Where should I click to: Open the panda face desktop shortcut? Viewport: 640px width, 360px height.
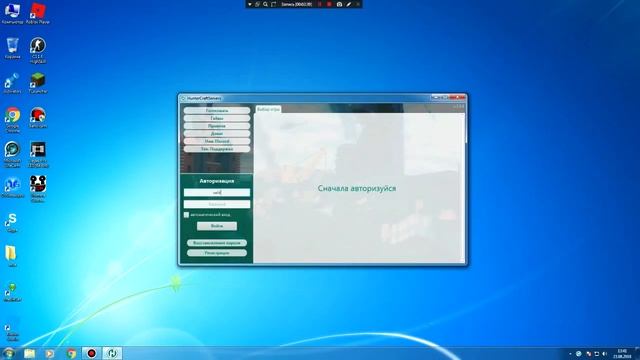(38, 189)
